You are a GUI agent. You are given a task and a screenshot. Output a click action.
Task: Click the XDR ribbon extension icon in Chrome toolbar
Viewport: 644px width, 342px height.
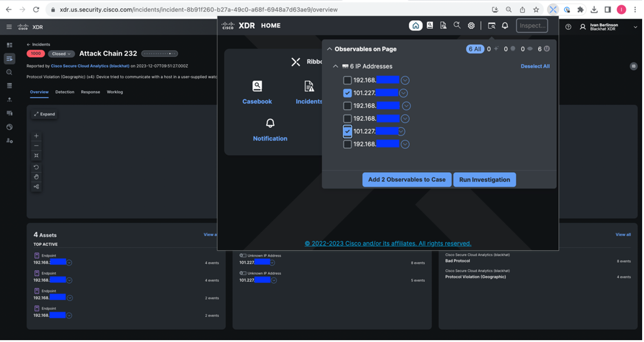pos(554,9)
